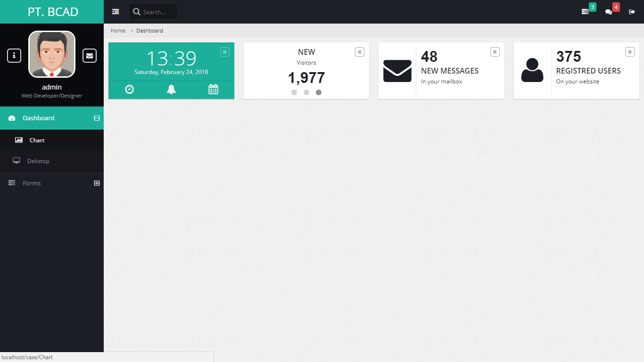Expand the Forms menu section
The image size is (644, 362).
coord(97,183)
